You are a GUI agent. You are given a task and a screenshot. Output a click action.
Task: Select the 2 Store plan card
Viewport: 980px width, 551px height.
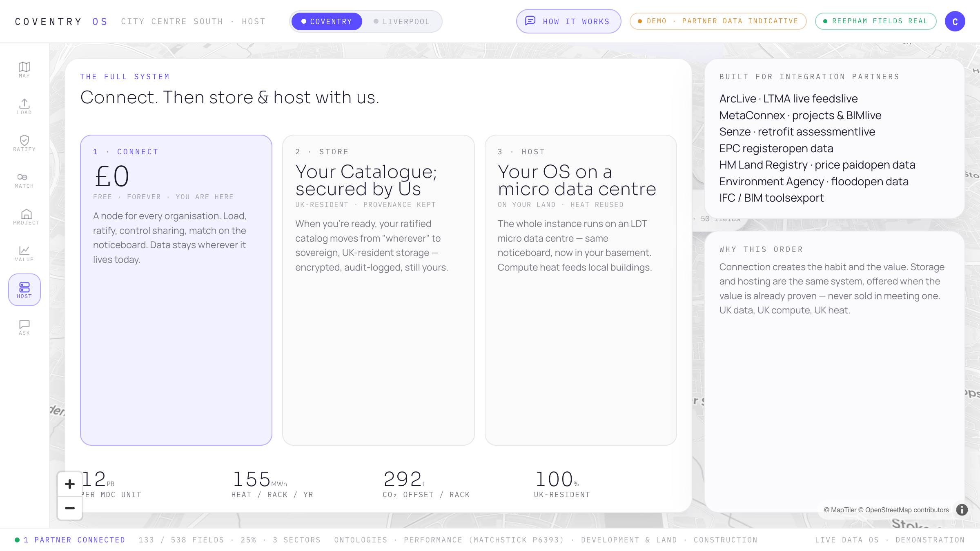point(378,290)
